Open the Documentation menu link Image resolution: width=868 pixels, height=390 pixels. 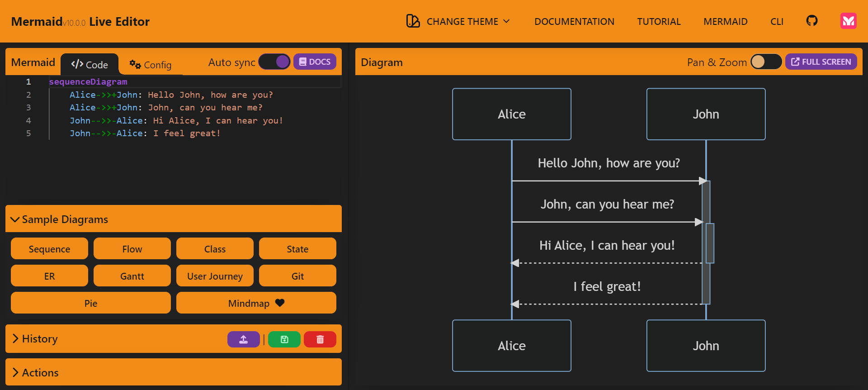point(574,21)
